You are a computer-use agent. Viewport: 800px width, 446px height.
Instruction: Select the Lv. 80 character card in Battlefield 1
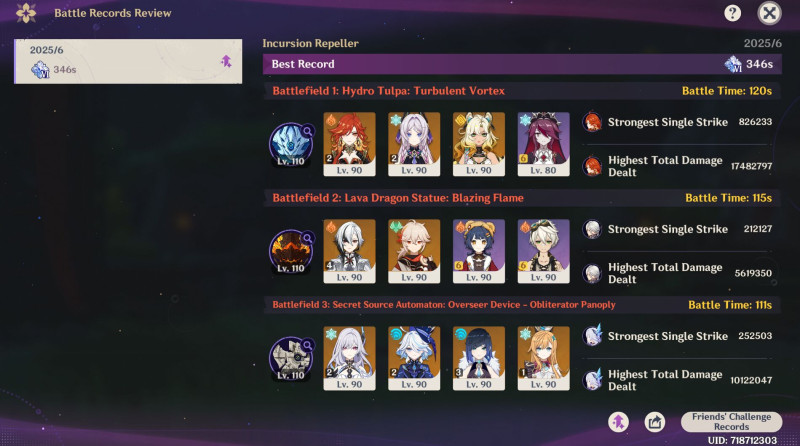[x=543, y=144]
